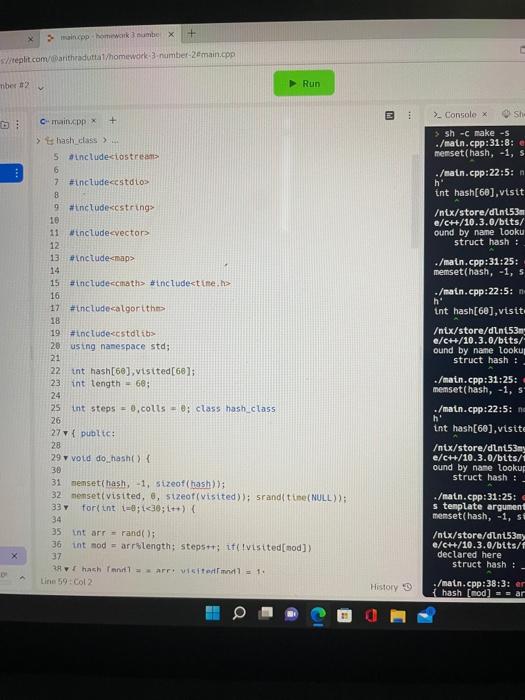
Task: Collapse the bottom-left sidebar chevron
Action: coord(22,578)
